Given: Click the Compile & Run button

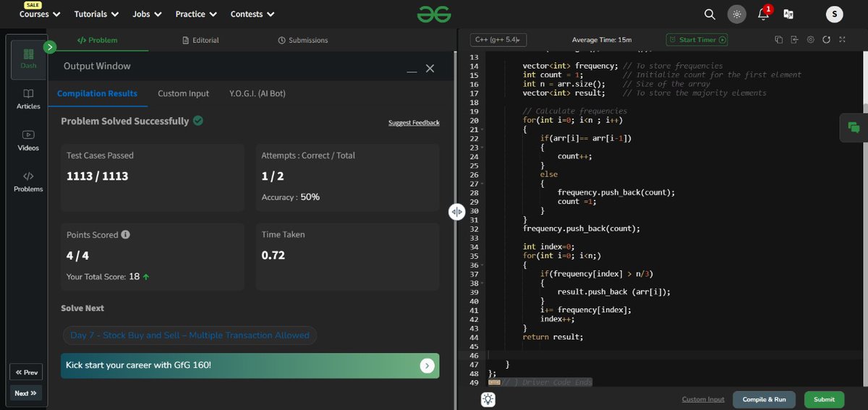Looking at the screenshot, I should tap(764, 399).
